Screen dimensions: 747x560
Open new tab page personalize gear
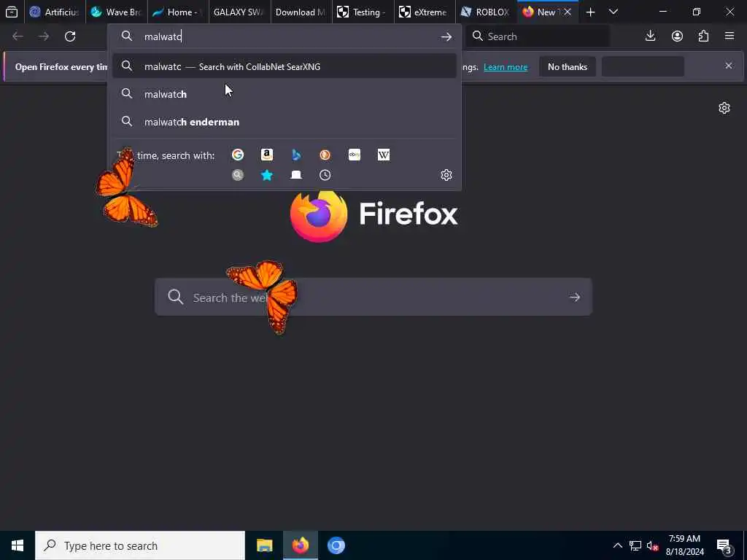click(724, 108)
